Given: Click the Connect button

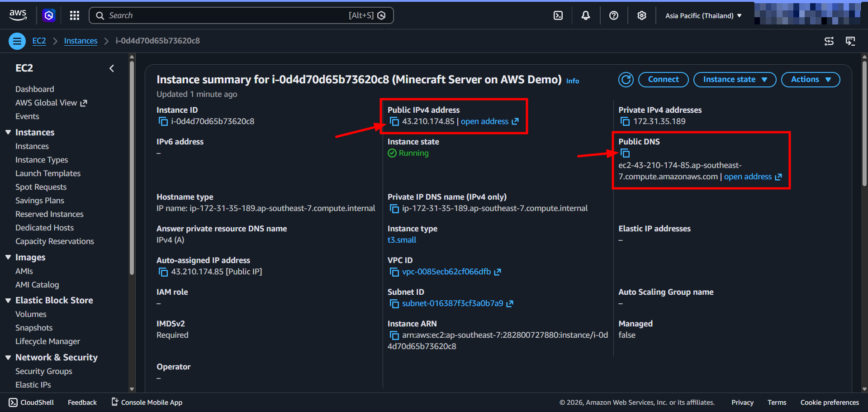Looking at the screenshot, I should pos(663,80).
